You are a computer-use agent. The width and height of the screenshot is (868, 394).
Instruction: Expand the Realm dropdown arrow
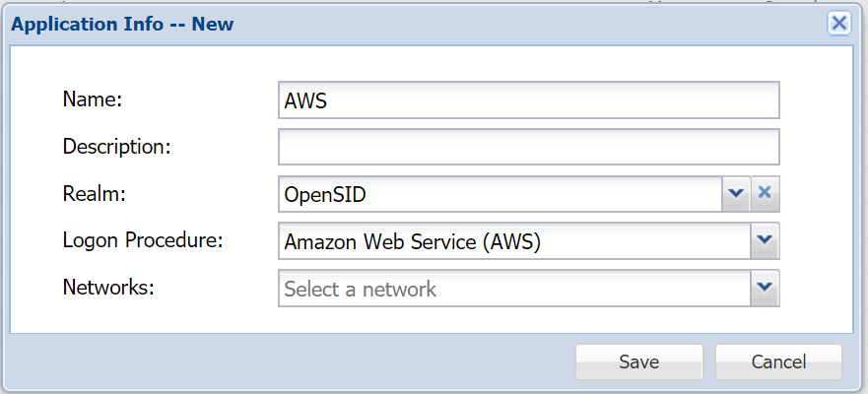coord(736,194)
